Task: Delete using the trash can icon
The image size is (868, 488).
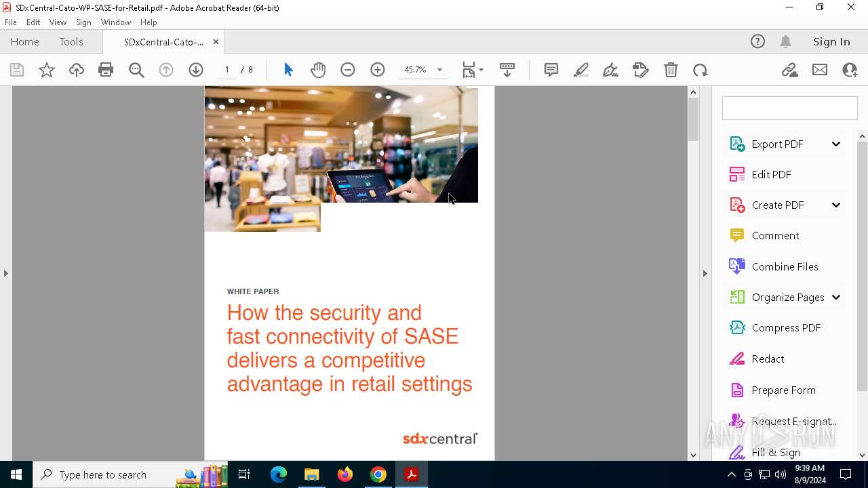Action: (x=671, y=70)
